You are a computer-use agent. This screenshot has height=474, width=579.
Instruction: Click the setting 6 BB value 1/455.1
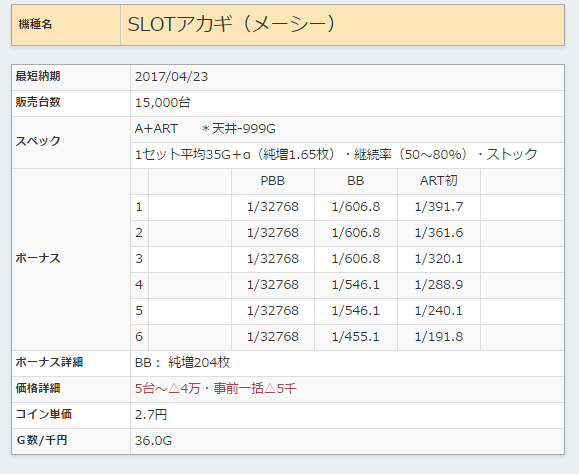pyautogui.click(x=356, y=337)
